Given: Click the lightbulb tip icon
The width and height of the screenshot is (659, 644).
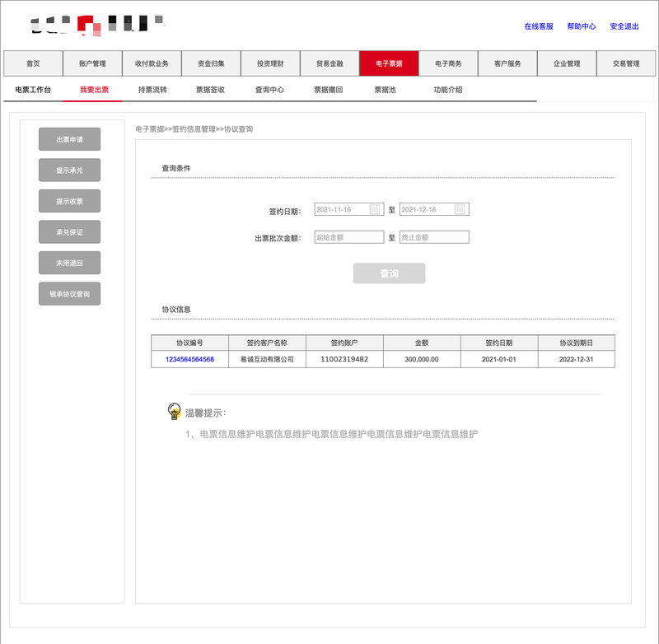Looking at the screenshot, I should click(x=174, y=411).
